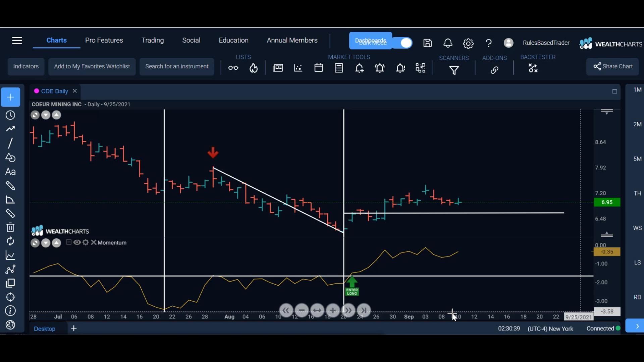
Task: Open the instrument info icon
Action: [10, 311]
